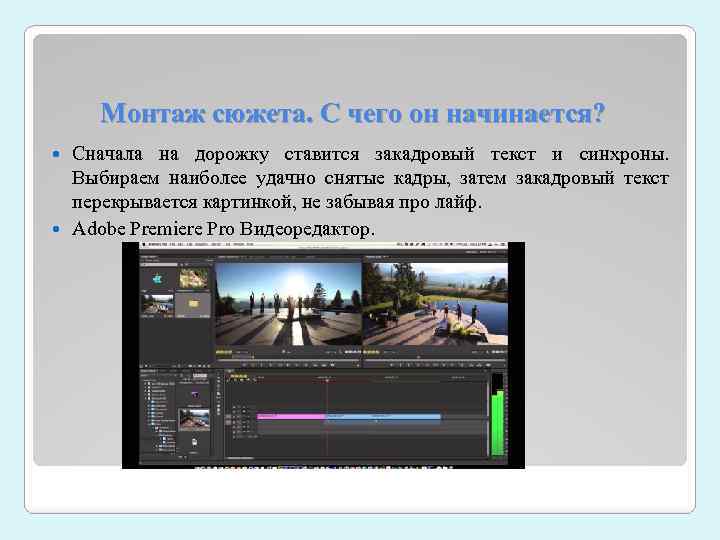Select the purple icon item in lower-left panel
The width and height of the screenshot is (720, 540).
tap(194, 395)
